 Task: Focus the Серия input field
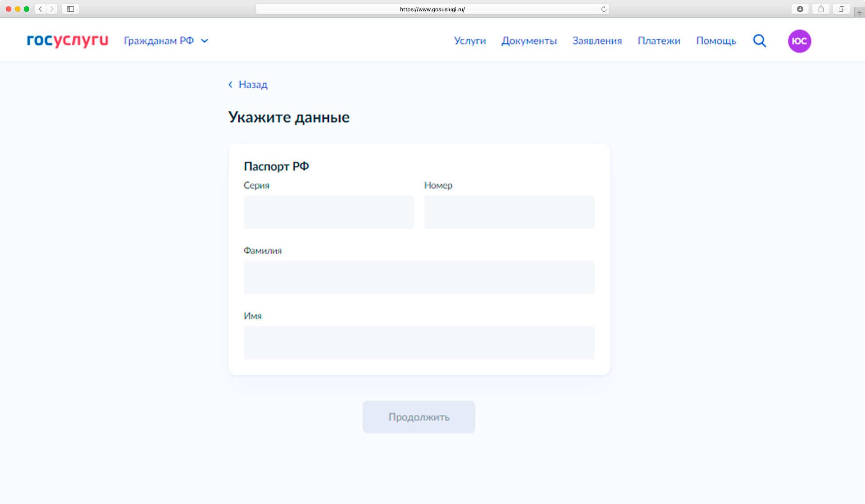(x=329, y=212)
